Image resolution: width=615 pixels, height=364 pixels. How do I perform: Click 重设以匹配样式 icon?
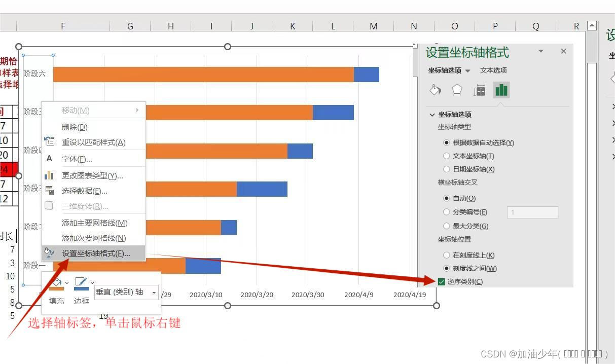pyautogui.click(x=49, y=142)
